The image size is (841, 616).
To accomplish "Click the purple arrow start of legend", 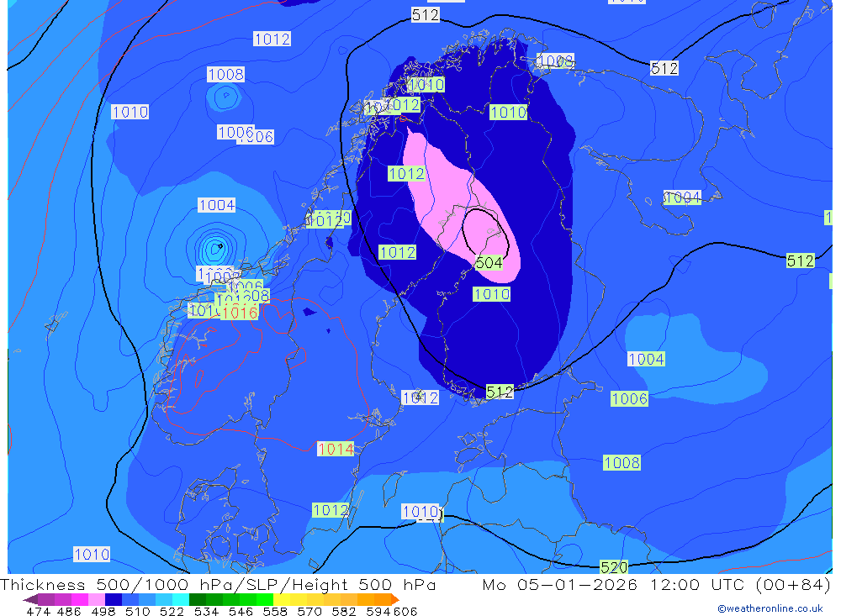I will (30, 599).
